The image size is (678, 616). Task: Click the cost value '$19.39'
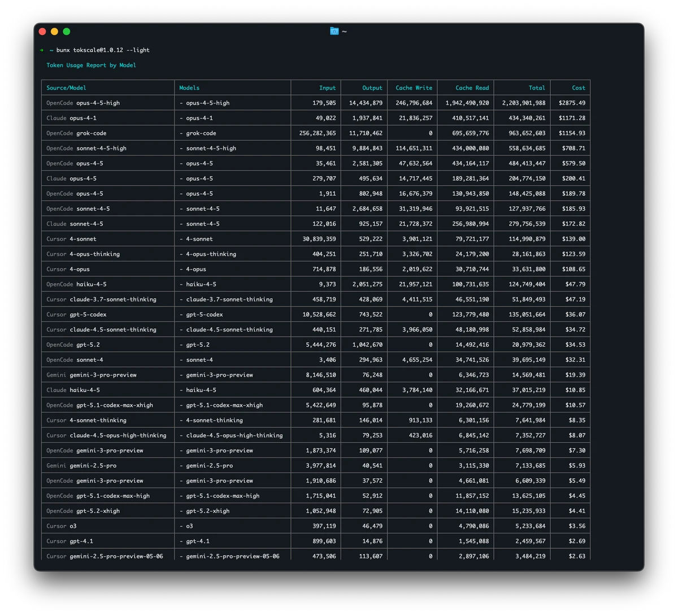[575, 375]
